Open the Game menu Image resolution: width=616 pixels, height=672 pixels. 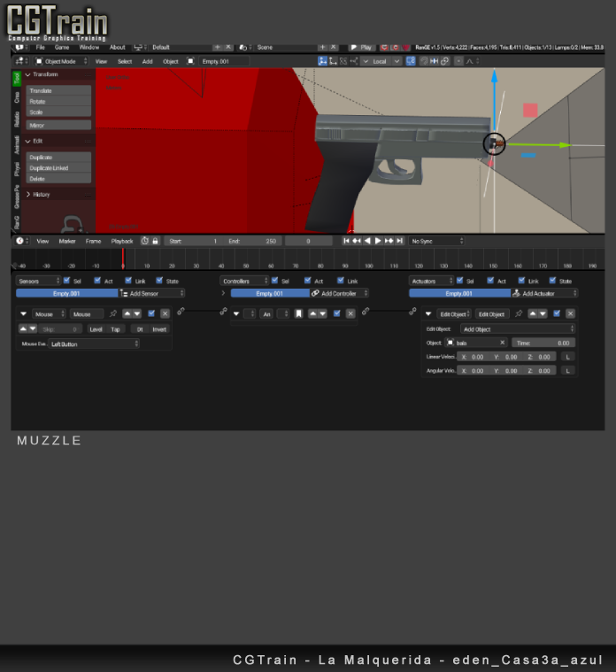[62, 47]
